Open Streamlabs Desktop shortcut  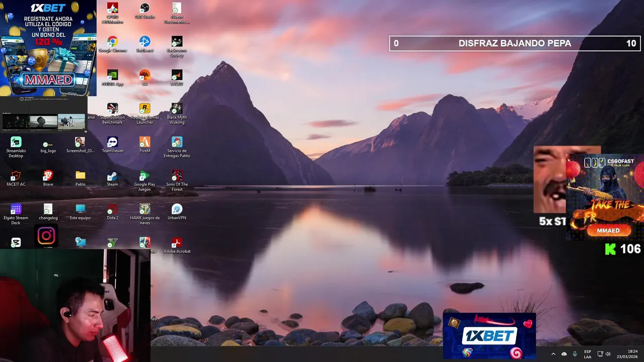click(x=16, y=147)
